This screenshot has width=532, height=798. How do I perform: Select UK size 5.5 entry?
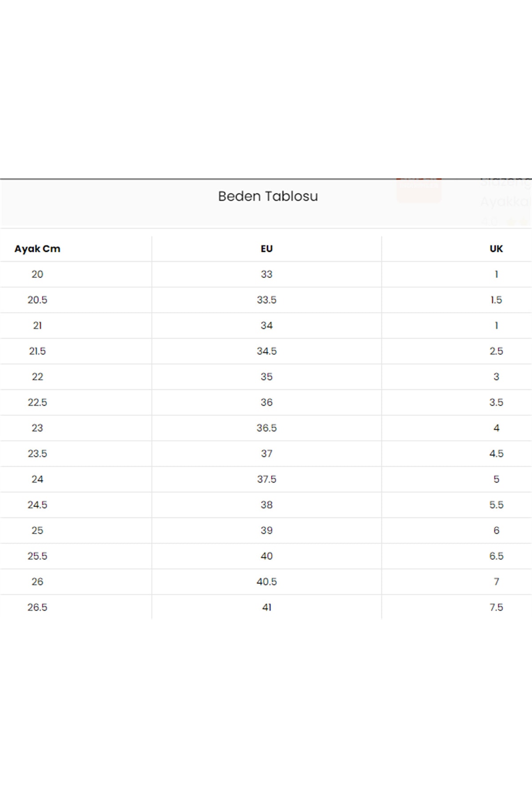click(x=496, y=505)
